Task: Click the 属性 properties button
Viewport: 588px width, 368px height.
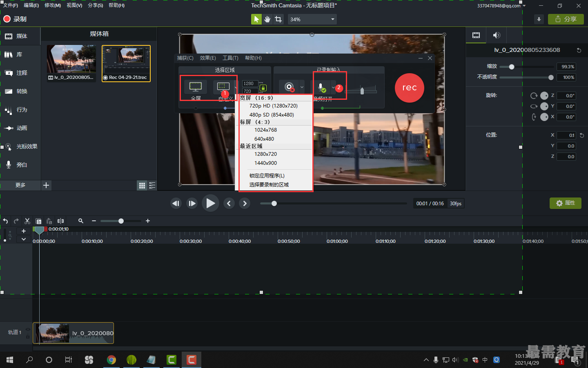Action: [x=566, y=203]
